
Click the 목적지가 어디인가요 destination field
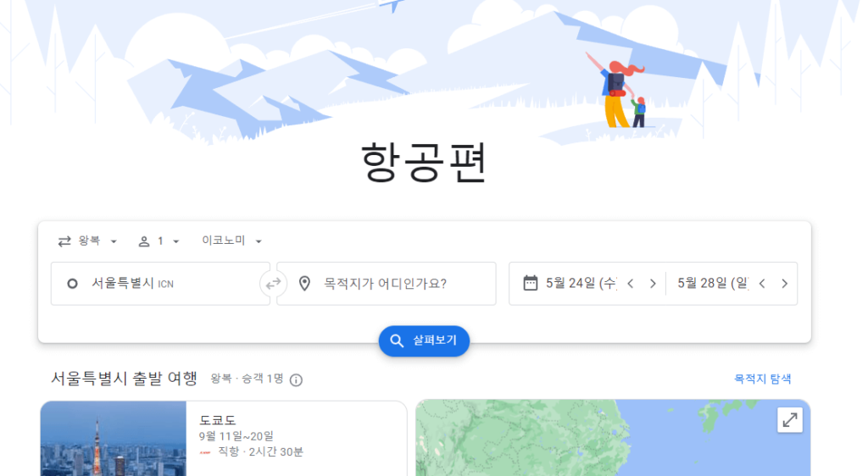[387, 284]
